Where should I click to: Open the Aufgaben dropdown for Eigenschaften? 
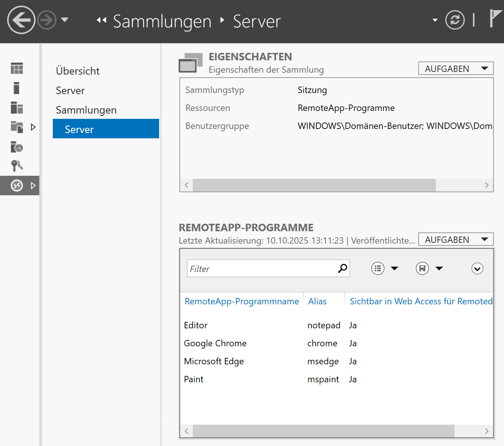tap(456, 69)
